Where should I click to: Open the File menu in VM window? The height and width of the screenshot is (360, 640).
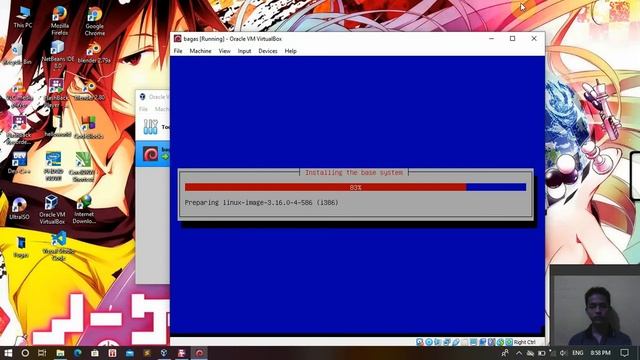pos(178,51)
